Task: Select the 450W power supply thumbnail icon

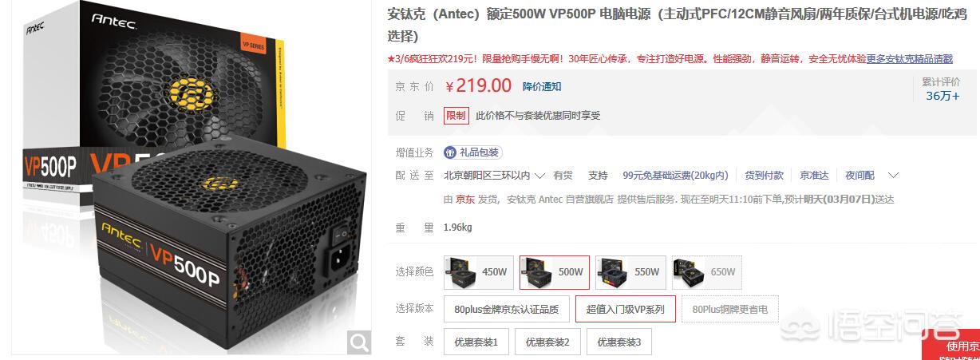Action: [461, 272]
